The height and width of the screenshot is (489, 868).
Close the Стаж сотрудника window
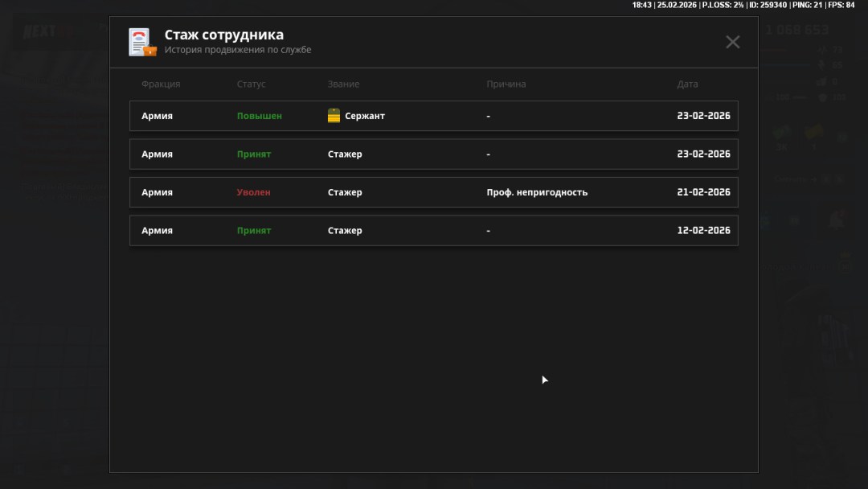[x=732, y=42]
